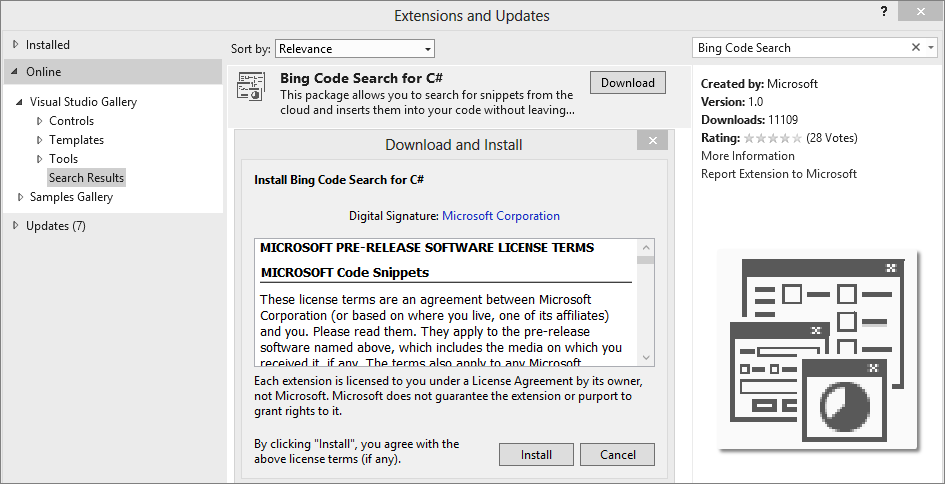Click the Install Bing Code Search for C# heading
The width and height of the screenshot is (945, 484).
pos(339,180)
